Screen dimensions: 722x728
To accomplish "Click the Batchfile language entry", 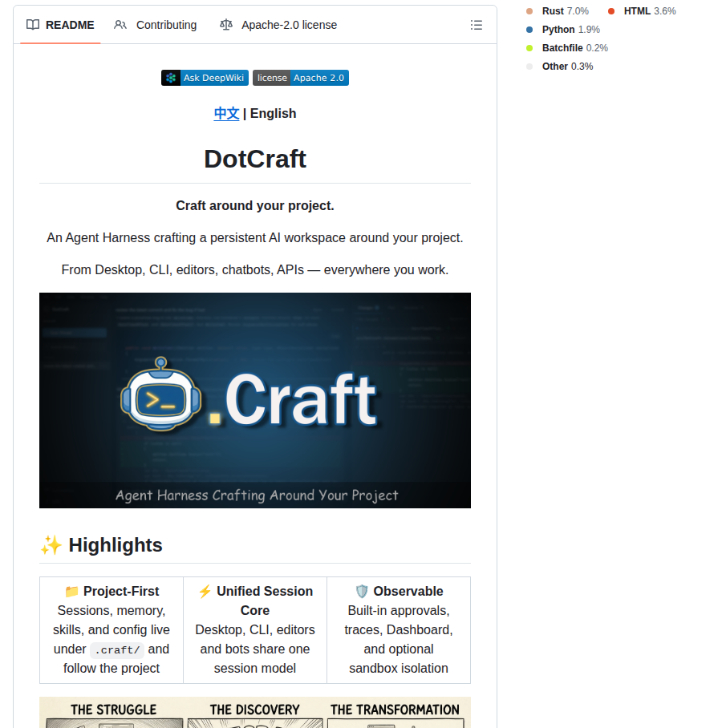I will 567,48.
